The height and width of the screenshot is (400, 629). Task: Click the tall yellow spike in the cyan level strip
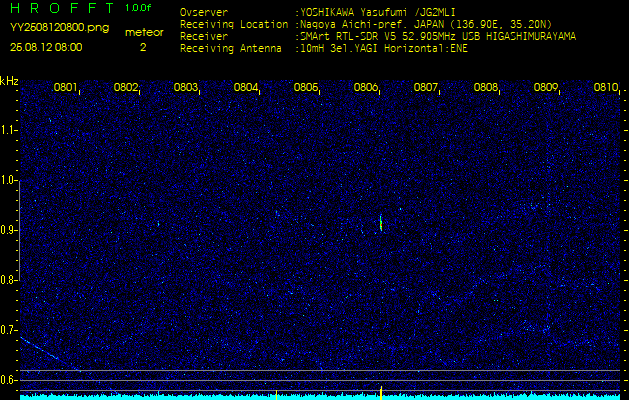381,393
